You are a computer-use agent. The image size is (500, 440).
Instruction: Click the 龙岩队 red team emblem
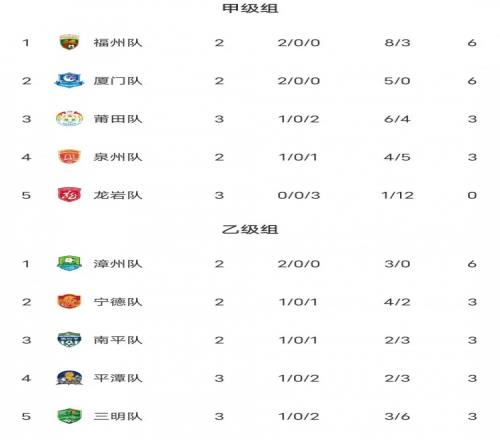click(x=69, y=195)
